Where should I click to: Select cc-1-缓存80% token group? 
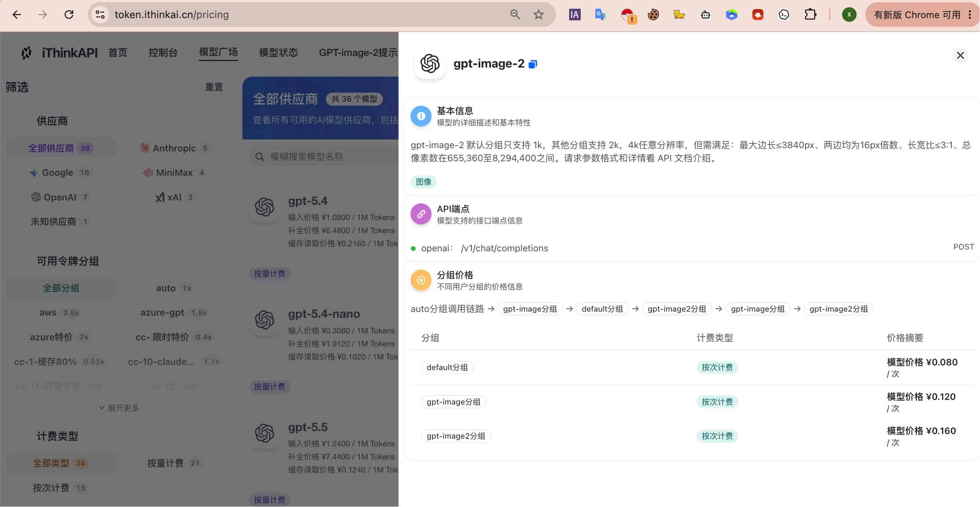pos(60,362)
